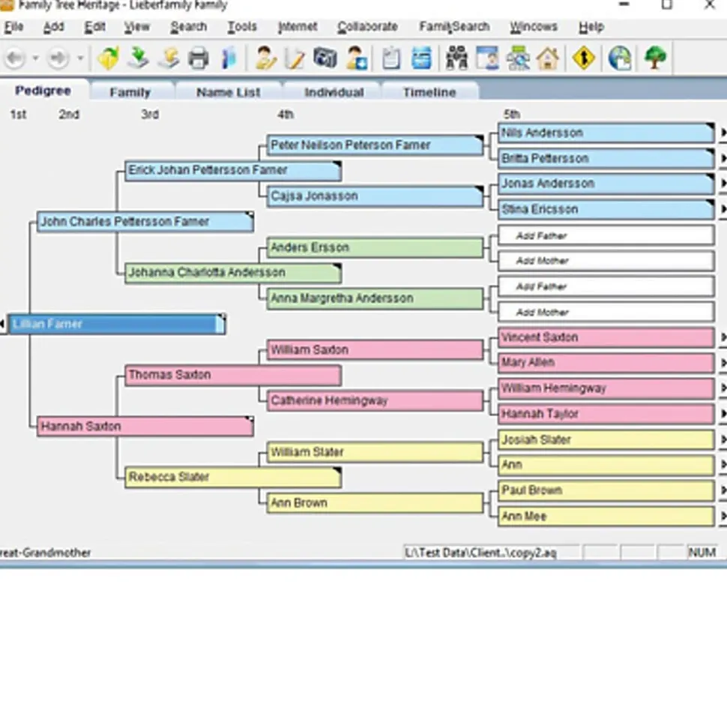Screen dimensions: 727x728
Task: Select Erick Johan Pettersson Farner box
Action: click(234, 170)
